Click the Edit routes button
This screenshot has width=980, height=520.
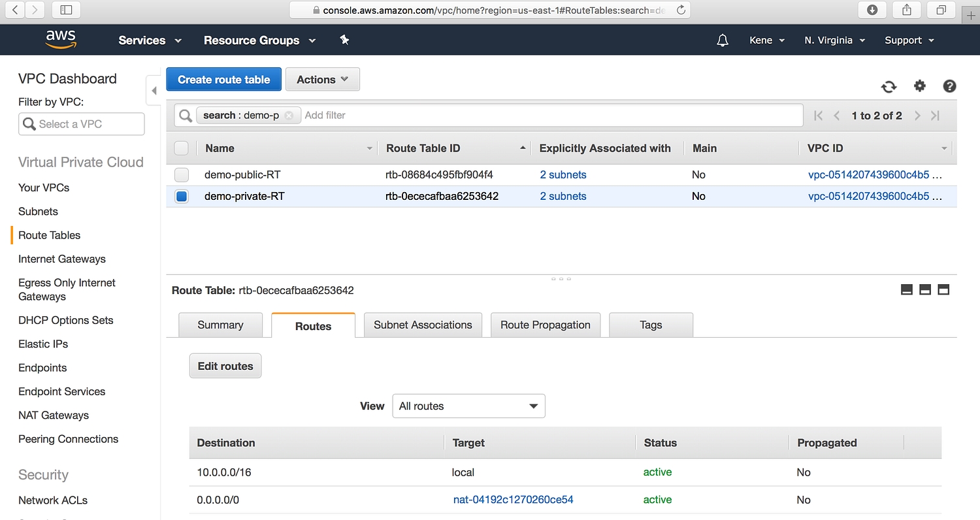pyautogui.click(x=225, y=366)
